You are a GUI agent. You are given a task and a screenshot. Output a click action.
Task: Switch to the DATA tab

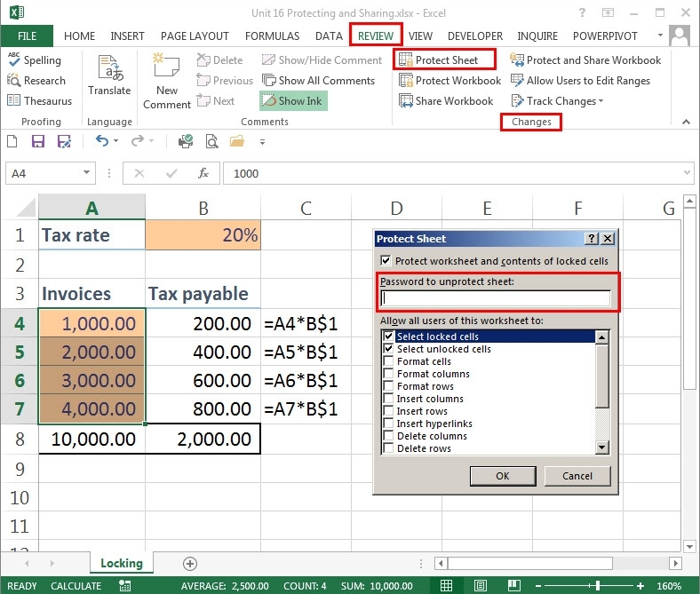[x=329, y=36]
